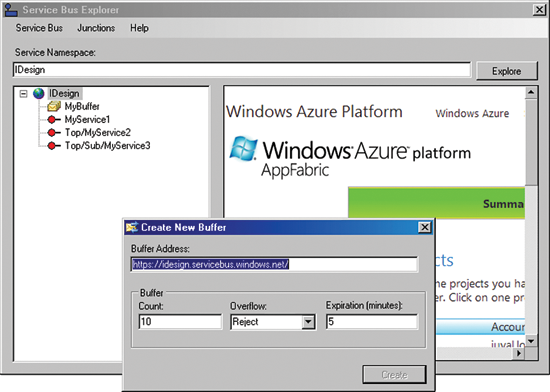
Task: Click the Explore button
Action: (507, 71)
